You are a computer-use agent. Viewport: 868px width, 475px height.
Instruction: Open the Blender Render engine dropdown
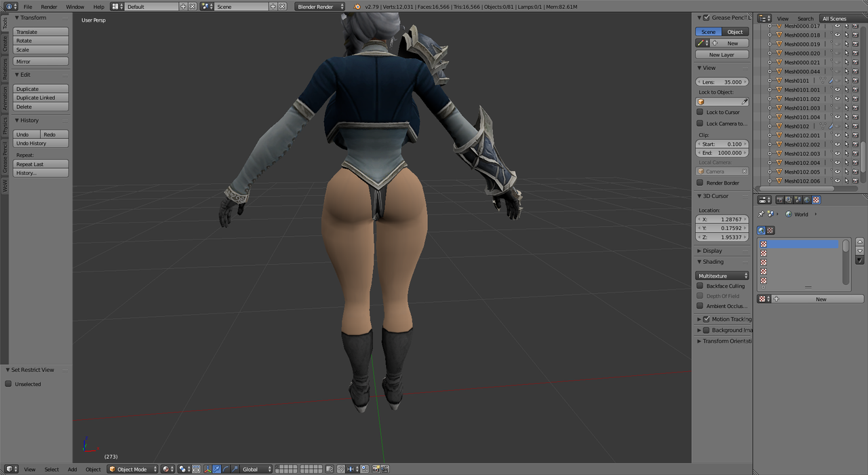(x=320, y=6)
